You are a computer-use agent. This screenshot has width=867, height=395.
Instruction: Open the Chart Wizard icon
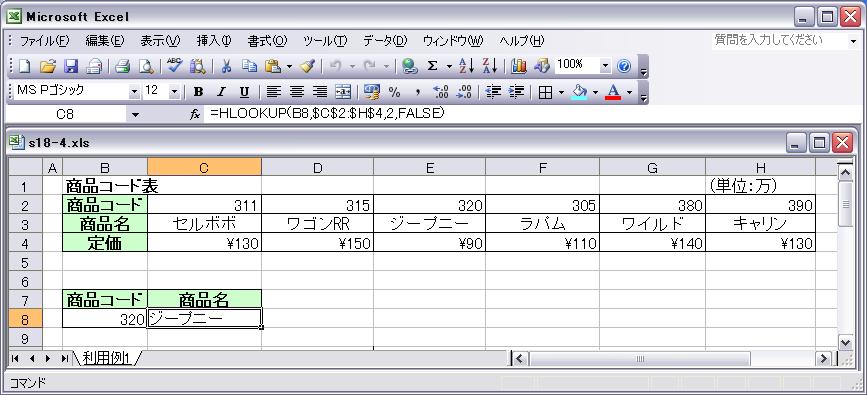518,66
